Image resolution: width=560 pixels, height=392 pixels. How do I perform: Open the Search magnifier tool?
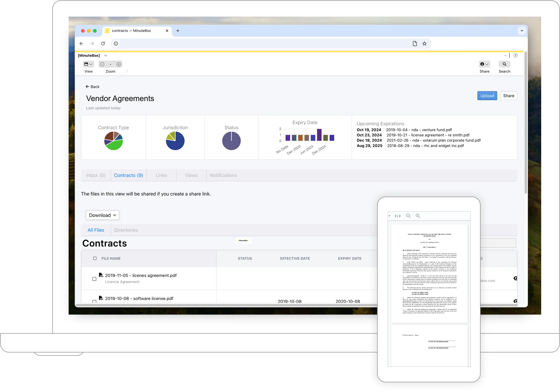pos(504,64)
